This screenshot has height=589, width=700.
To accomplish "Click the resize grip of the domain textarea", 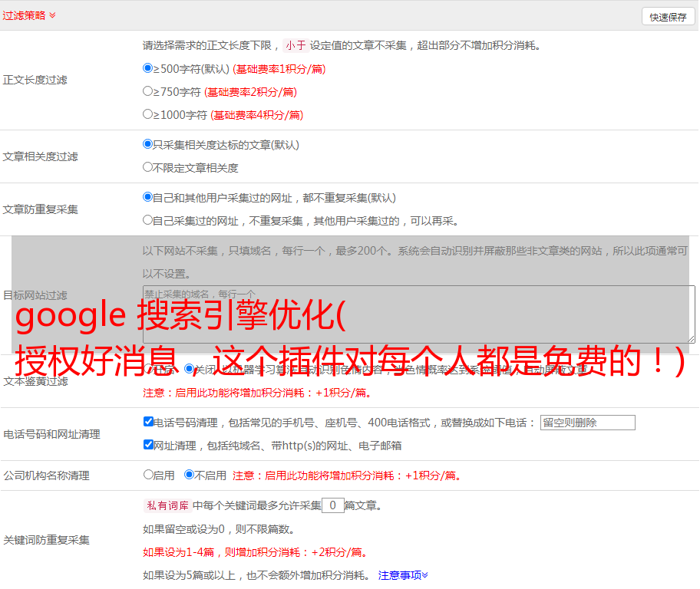I will coord(691,339).
